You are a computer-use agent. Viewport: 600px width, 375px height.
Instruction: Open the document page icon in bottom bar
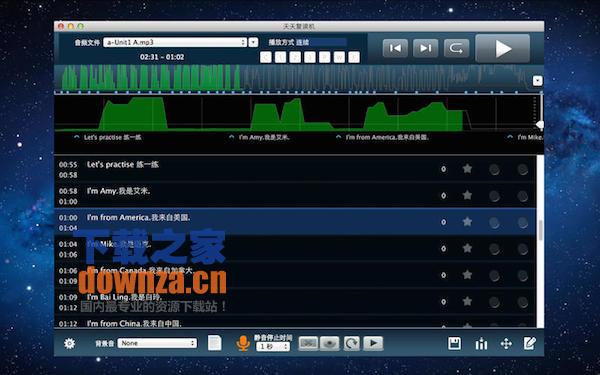click(215, 343)
